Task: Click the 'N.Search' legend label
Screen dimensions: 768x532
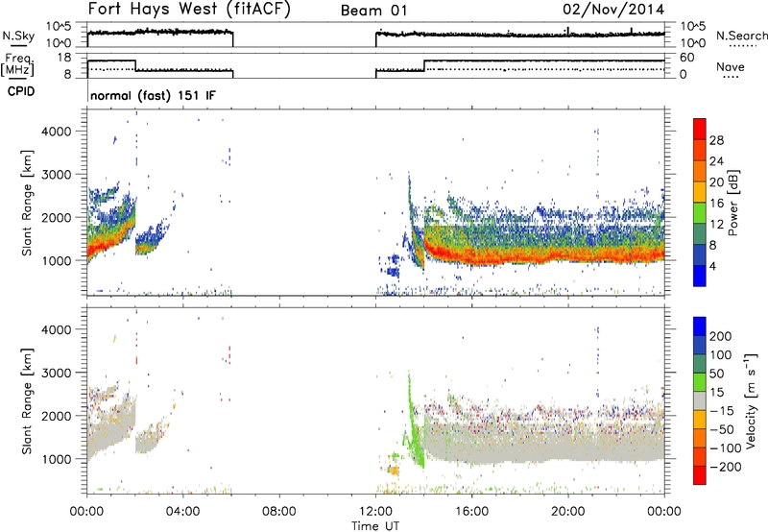Action: (741, 36)
